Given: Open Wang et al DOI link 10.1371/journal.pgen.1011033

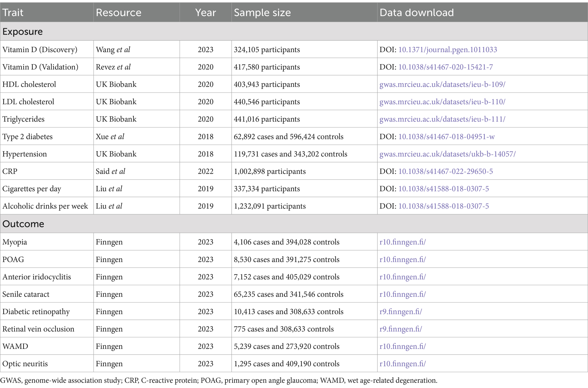Looking at the screenshot, I should 447,50.
